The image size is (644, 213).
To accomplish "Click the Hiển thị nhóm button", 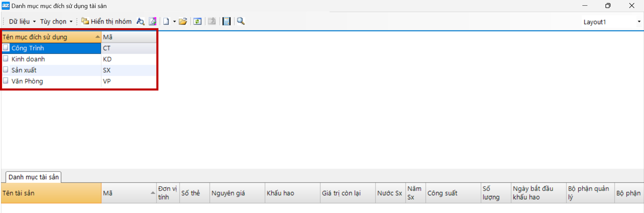I will pyautogui.click(x=107, y=22).
